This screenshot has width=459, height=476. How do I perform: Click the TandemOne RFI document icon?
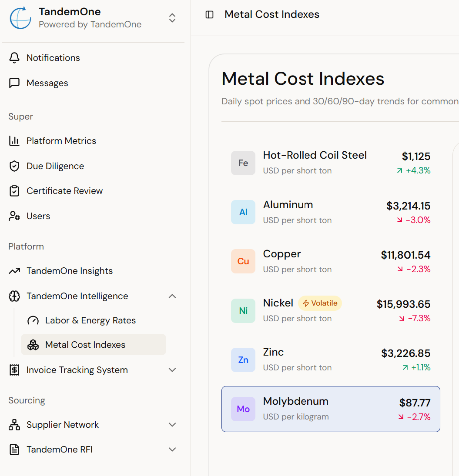(14, 449)
